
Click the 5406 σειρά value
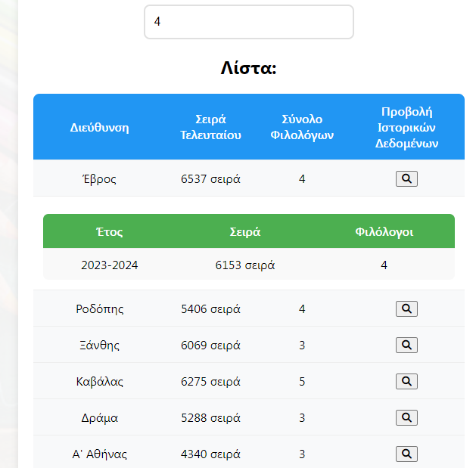[x=210, y=308]
